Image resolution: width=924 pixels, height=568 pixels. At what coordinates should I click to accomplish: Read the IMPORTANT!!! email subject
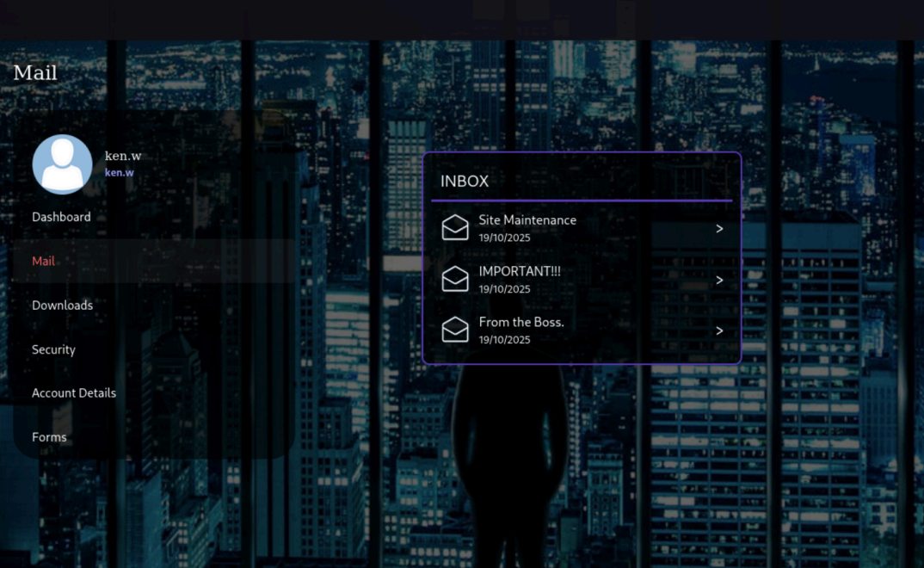pyautogui.click(x=520, y=271)
